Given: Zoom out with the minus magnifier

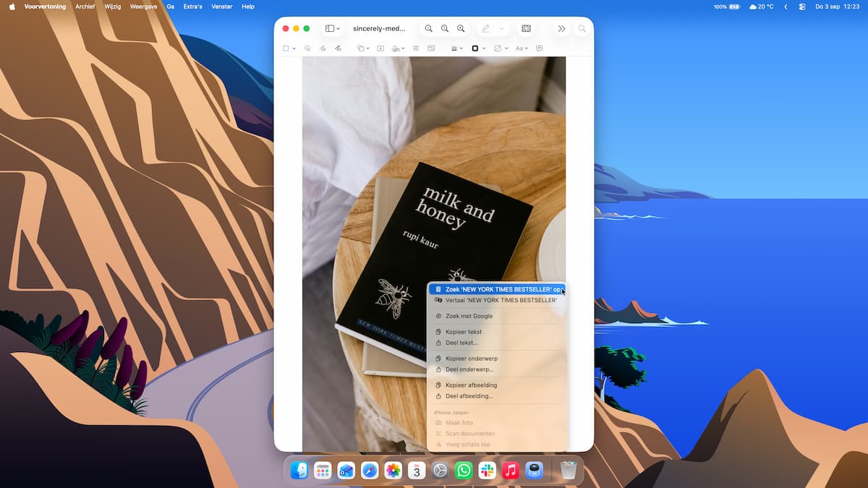Looking at the screenshot, I should (x=429, y=28).
